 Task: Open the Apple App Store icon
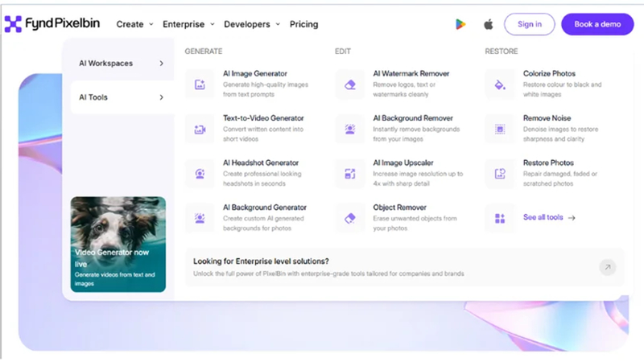[x=488, y=24]
